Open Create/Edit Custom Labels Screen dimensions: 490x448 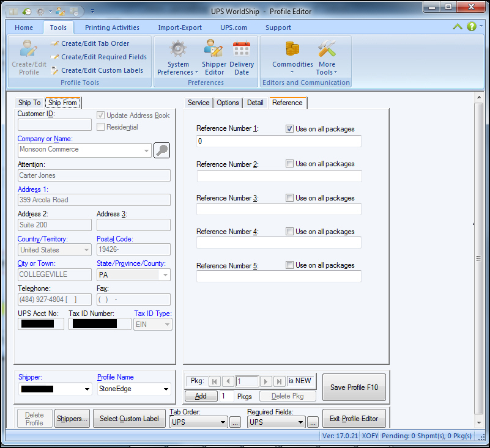[x=102, y=70]
